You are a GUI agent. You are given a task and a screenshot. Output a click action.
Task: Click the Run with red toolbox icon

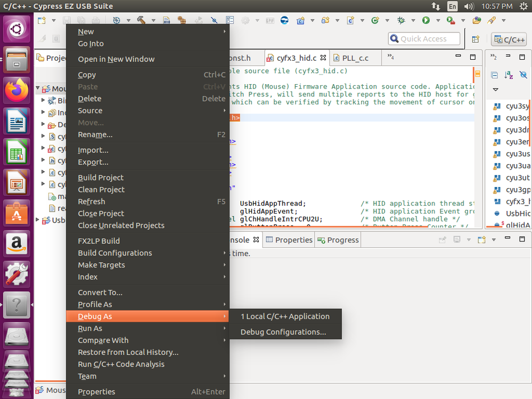pos(451,20)
